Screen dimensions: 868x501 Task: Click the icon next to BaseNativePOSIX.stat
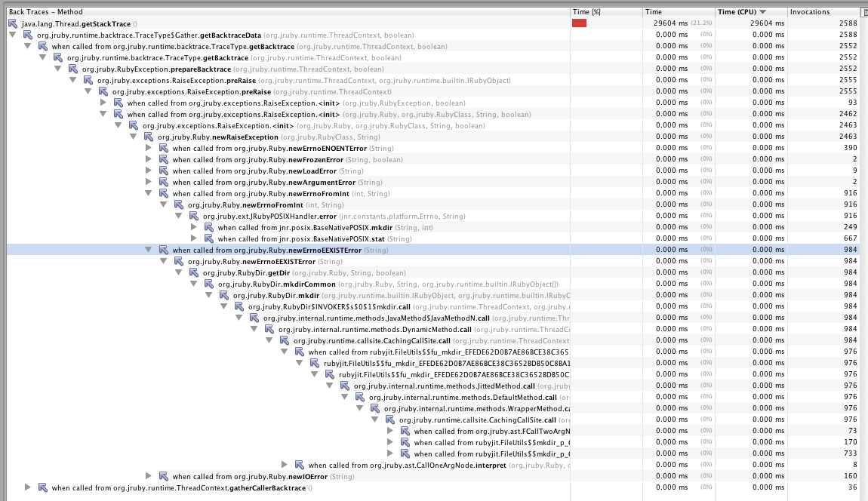pos(208,238)
